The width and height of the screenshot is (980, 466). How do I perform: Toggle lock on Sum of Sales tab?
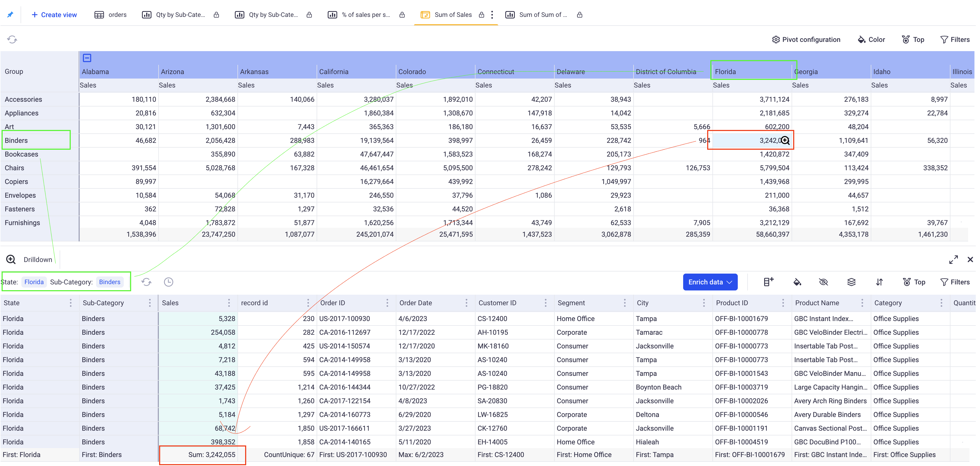tap(482, 15)
